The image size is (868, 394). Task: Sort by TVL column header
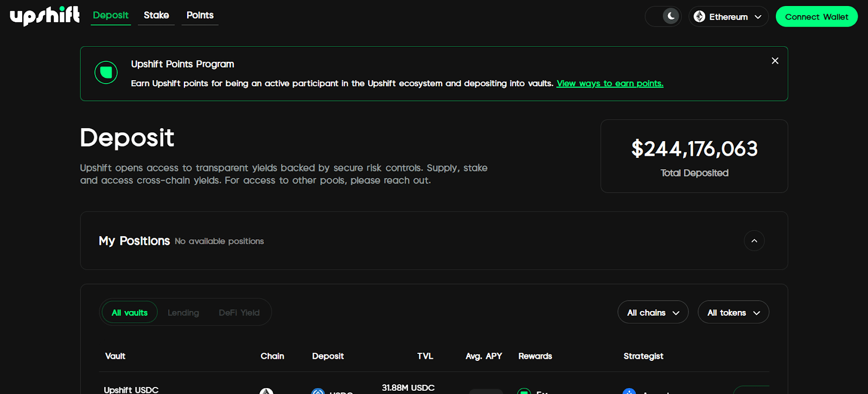[425, 356]
